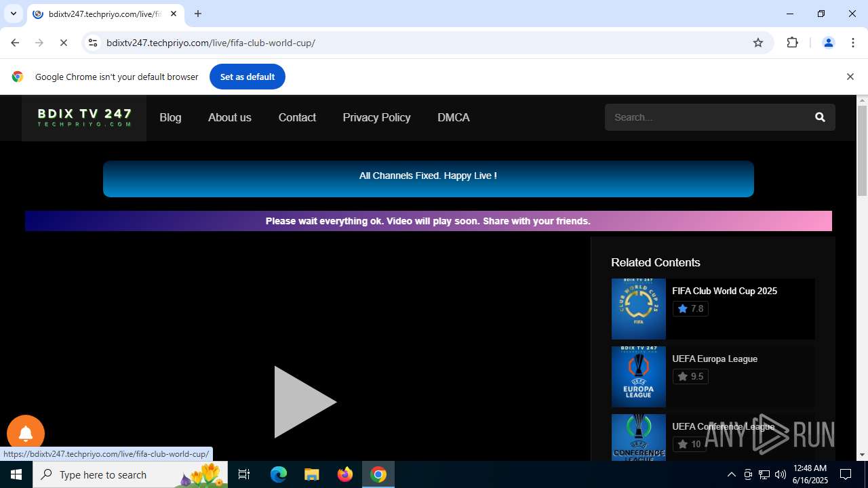Open Task View on taskbar

coord(244,474)
